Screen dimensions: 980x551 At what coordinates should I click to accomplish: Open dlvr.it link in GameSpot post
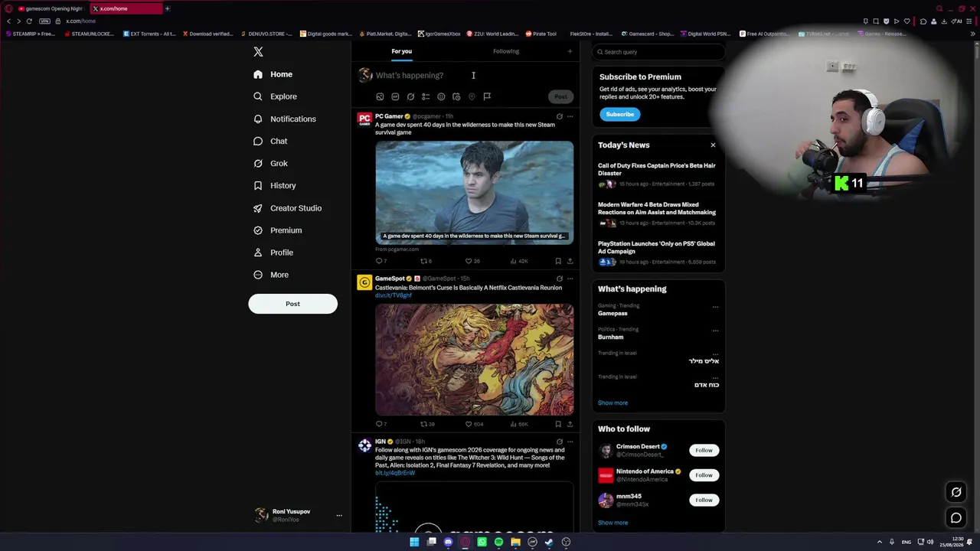tap(394, 295)
